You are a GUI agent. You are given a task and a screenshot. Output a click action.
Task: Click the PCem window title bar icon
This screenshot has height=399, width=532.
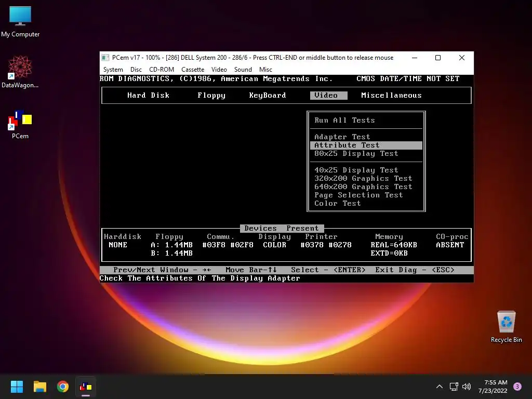click(105, 58)
